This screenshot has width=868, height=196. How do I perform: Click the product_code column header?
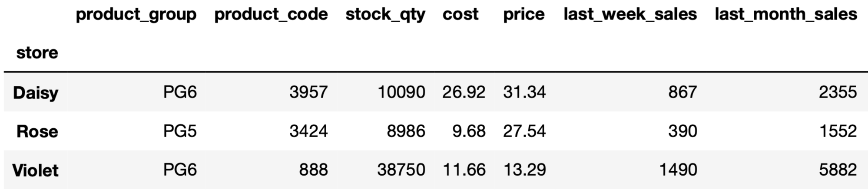271,14
